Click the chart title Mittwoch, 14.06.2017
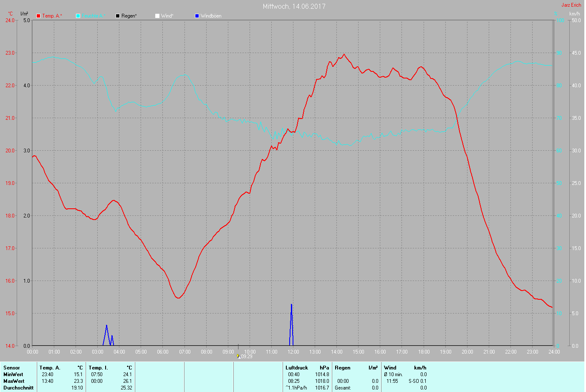The height and width of the screenshot is (392, 586). pos(294,6)
